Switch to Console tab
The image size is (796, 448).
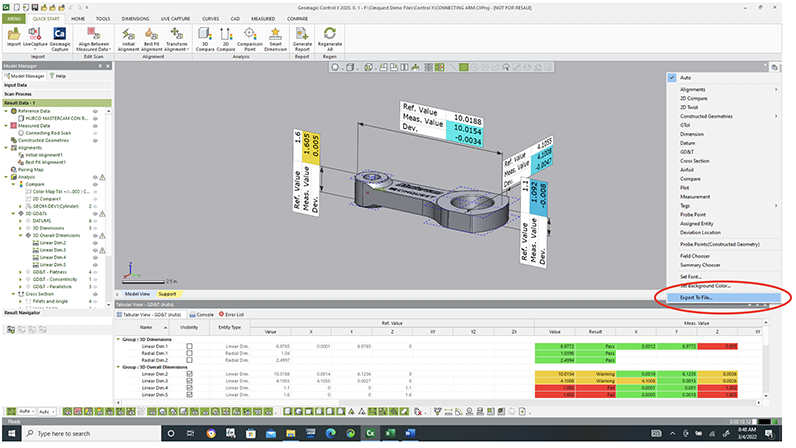(202, 314)
